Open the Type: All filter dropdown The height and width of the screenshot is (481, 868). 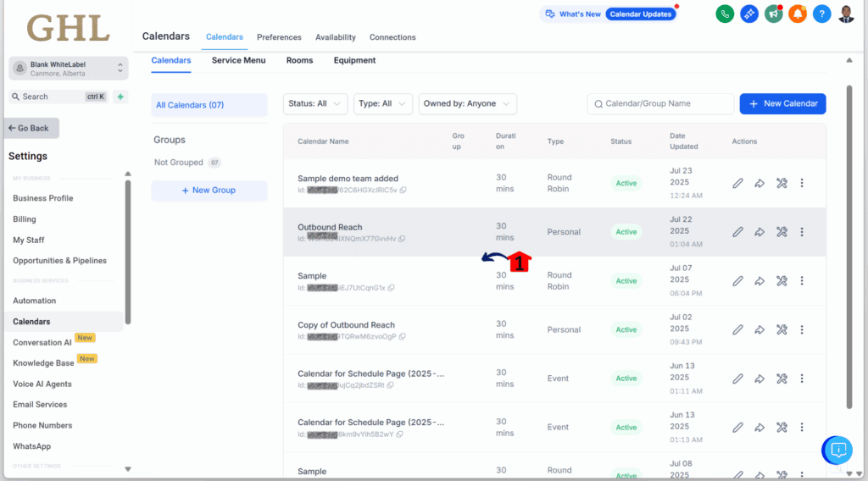pyautogui.click(x=382, y=104)
